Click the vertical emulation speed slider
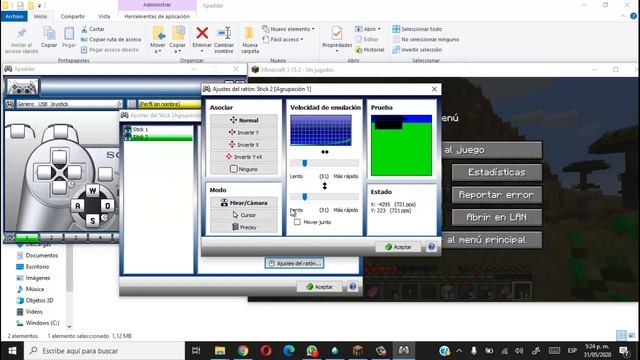Viewport: 640px width, 360px height. pyautogui.click(x=324, y=197)
